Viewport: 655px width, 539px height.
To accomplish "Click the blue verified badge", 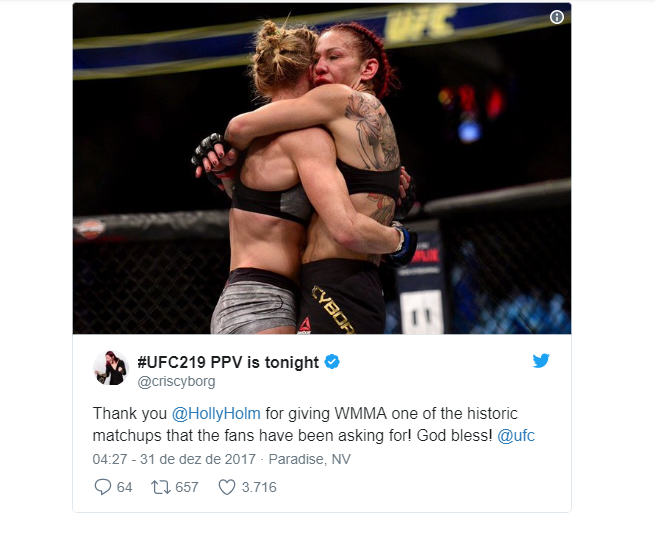I will tap(332, 362).
